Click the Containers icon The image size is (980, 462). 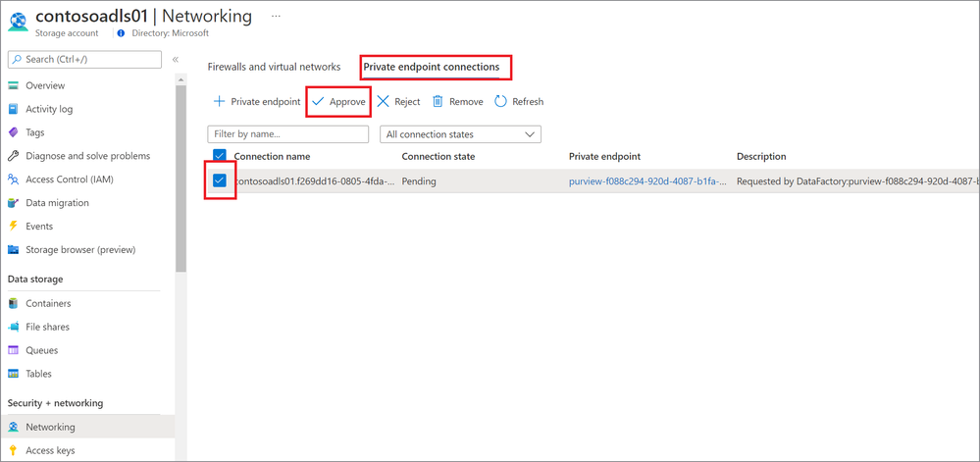(13, 303)
